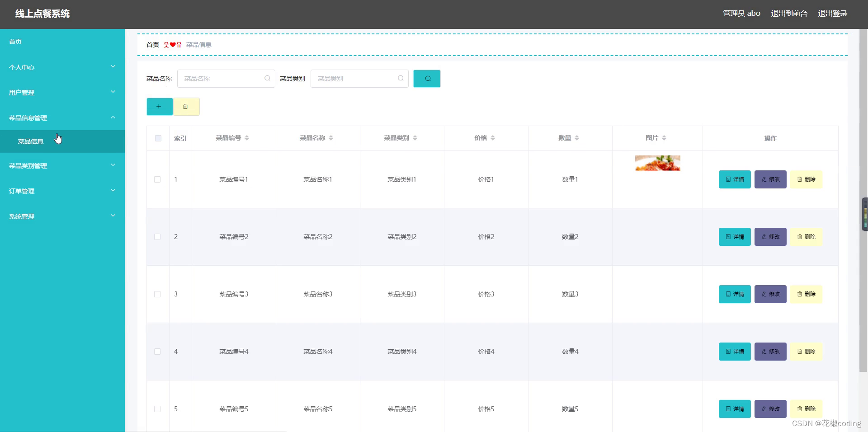Expand the 用户管理 sidebar menu
This screenshot has width=868, height=432.
click(x=62, y=93)
